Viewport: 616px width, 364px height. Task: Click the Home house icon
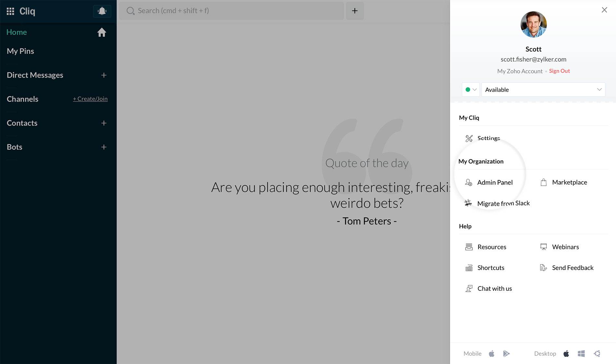[101, 32]
